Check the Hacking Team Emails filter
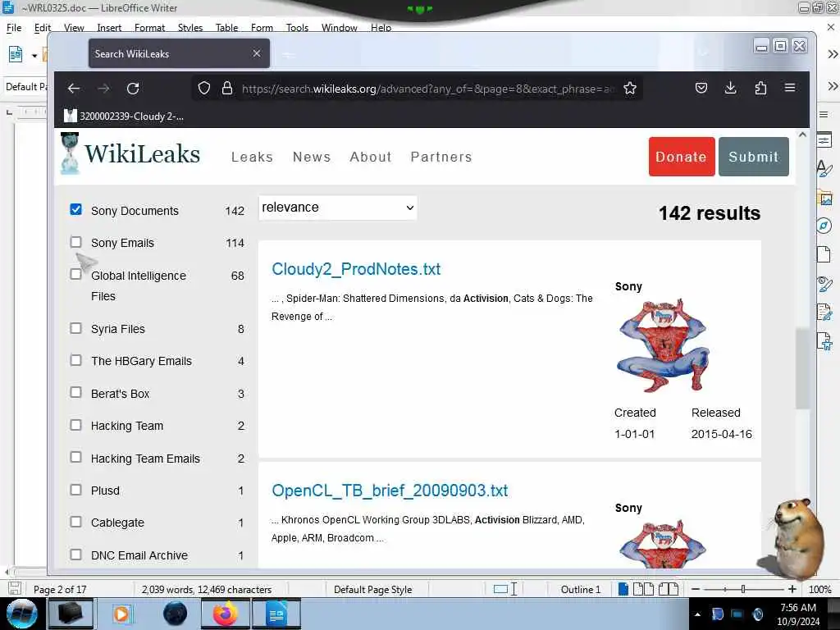 click(x=76, y=458)
